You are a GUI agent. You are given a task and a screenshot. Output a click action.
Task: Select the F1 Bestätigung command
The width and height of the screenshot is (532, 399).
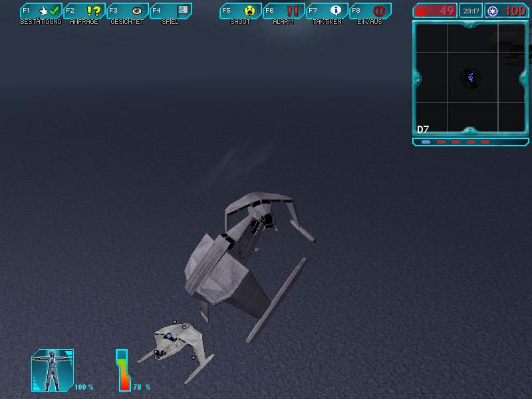coord(41,14)
